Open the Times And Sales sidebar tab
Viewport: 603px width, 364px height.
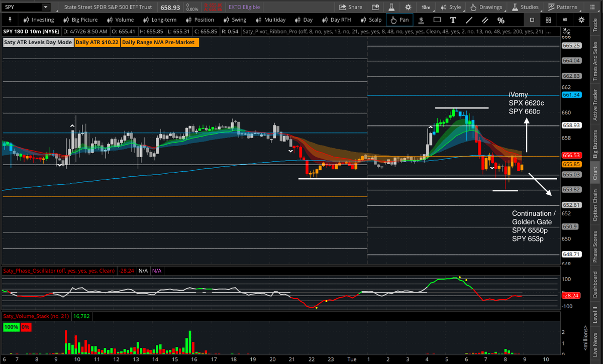click(595, 59)
